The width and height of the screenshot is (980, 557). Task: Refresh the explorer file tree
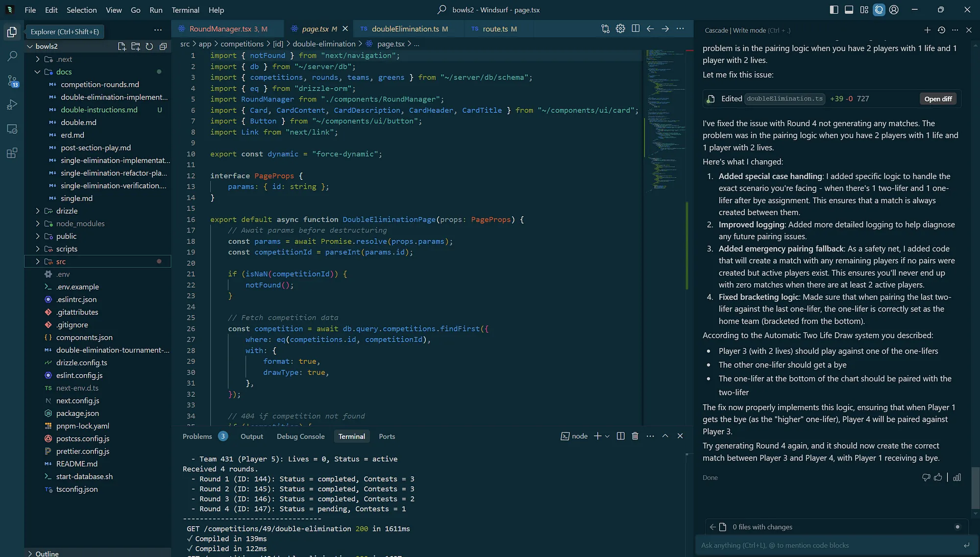[x=149, y=46]
